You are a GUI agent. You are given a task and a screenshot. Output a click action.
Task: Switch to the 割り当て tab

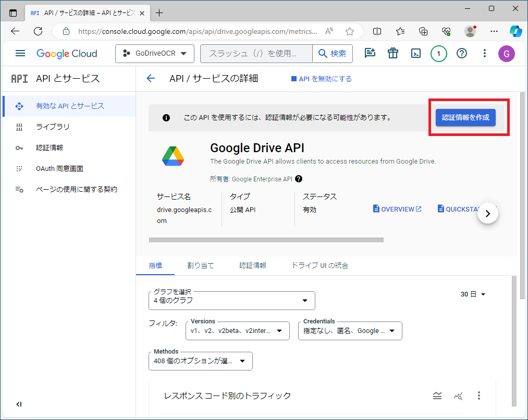point(200,266)
